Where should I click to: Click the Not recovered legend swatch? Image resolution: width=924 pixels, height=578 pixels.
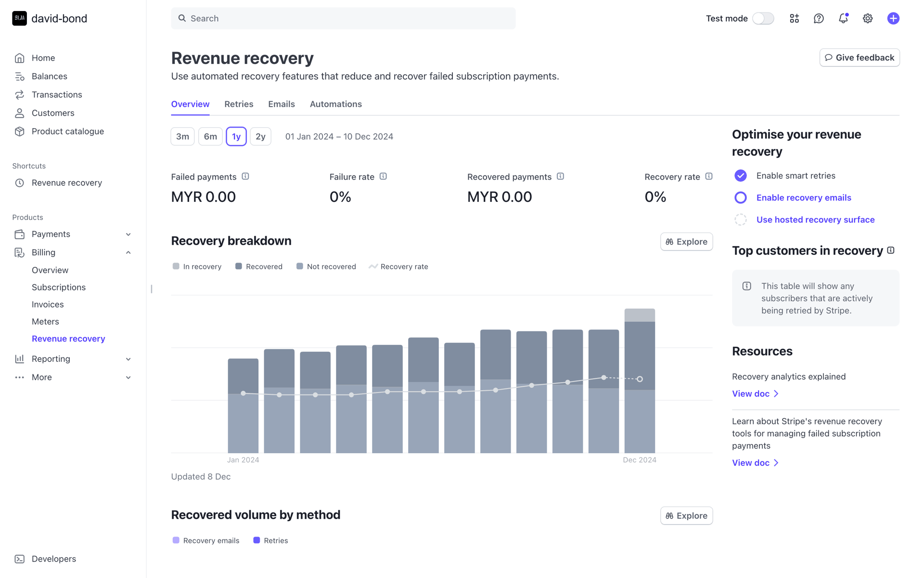[300, 266]
